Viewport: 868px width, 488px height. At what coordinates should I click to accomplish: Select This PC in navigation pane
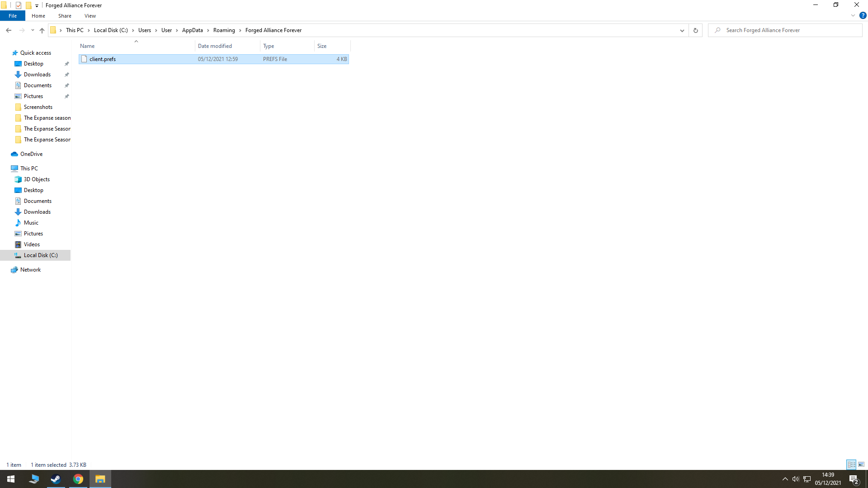pyautogui.click(x=29, y=169)
